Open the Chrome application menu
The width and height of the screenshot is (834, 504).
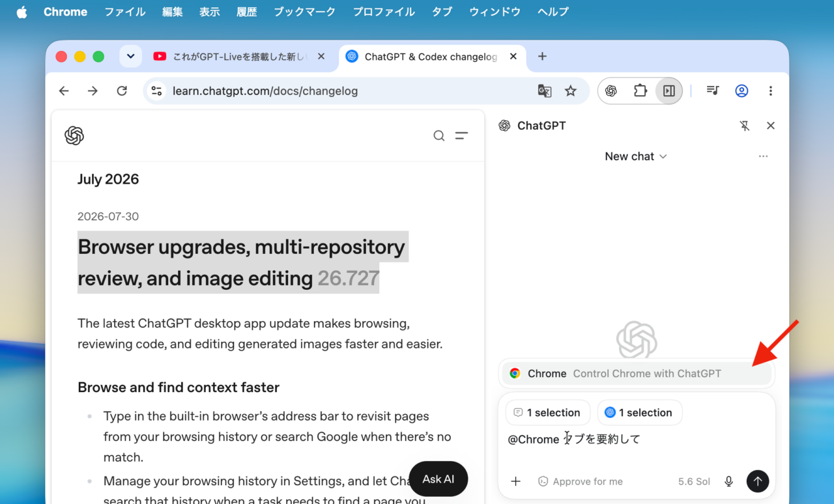point(65,12)
